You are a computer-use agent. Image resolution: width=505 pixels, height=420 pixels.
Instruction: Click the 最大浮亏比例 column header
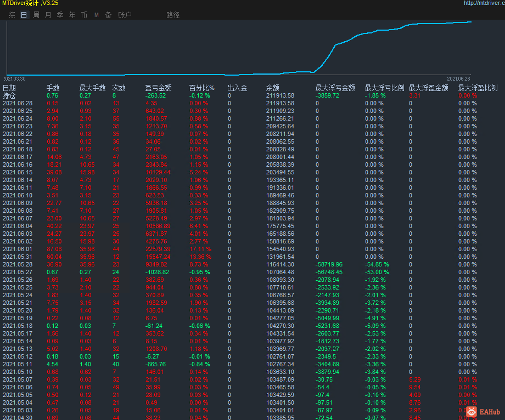coord(385,88)
